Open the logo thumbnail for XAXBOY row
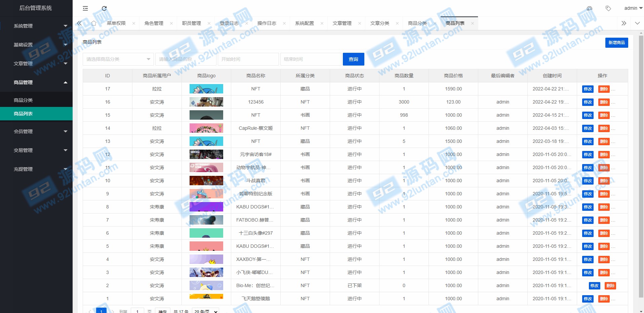Screen dimensions: 644x313 pyautogui.click(x=206, y=259)
